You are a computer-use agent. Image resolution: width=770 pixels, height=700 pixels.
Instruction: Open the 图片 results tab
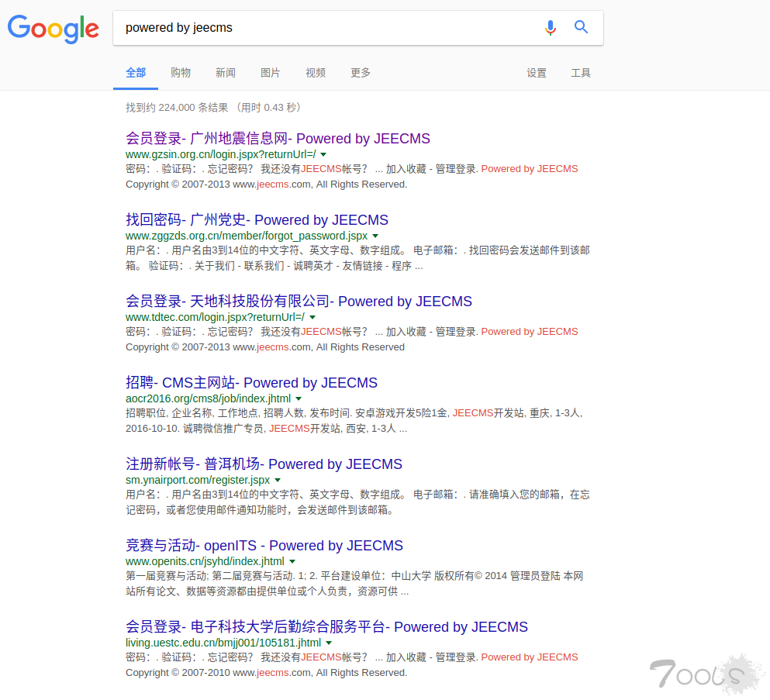(x=270, y=73)
